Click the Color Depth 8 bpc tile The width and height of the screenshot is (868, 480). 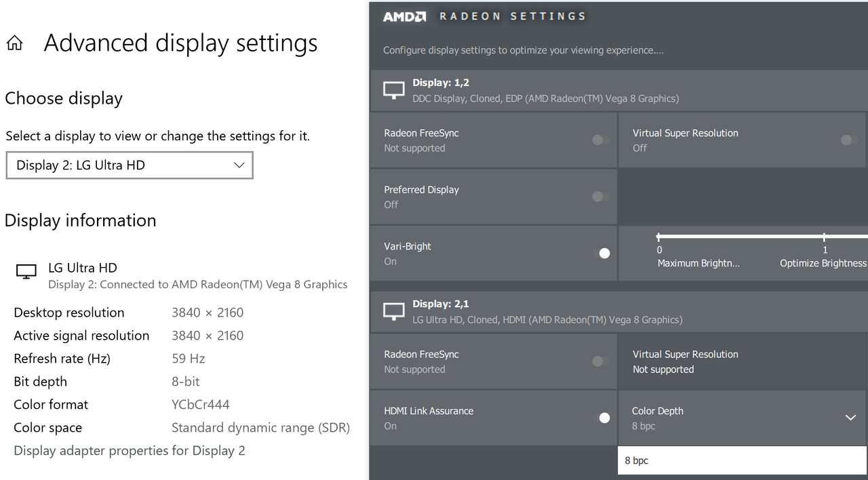click(x=743, y=418)
